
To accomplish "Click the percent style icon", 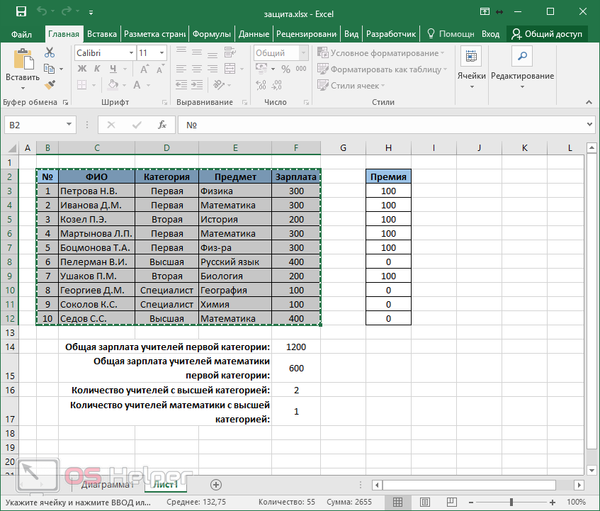I will pos(285,69).
